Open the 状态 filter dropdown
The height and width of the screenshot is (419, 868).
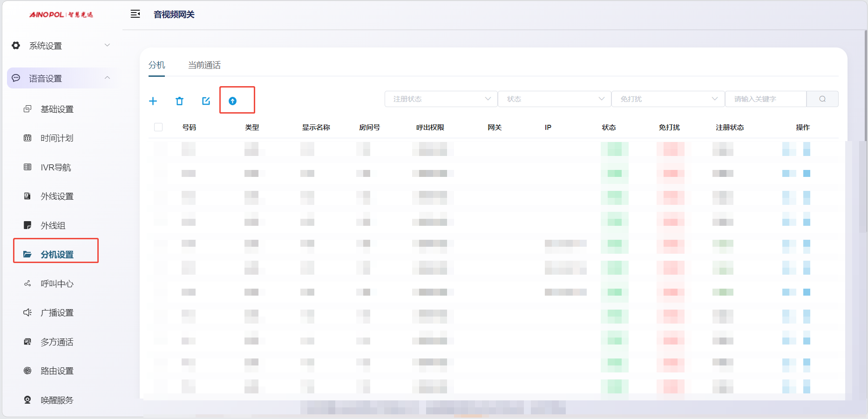(554, 99)
